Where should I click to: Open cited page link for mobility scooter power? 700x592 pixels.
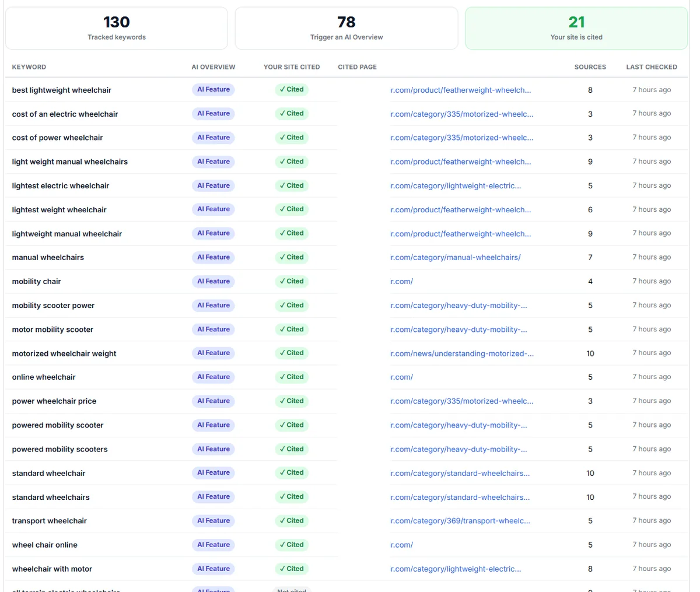coord(459,305)
